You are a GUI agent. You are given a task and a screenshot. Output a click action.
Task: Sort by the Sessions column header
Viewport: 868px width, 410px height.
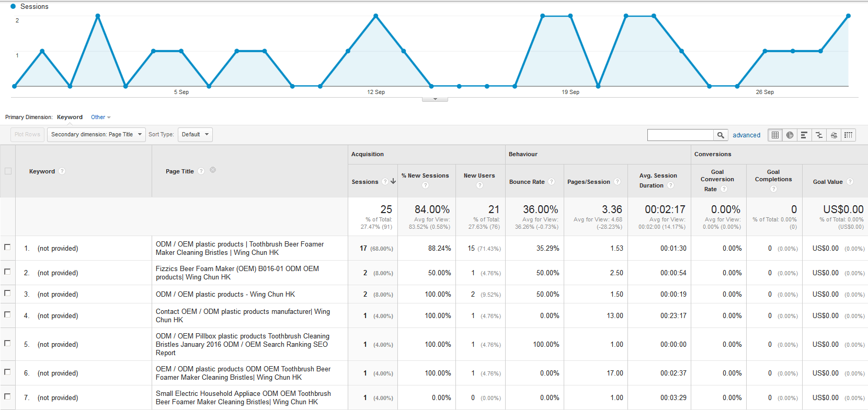(x=365, y=182)
